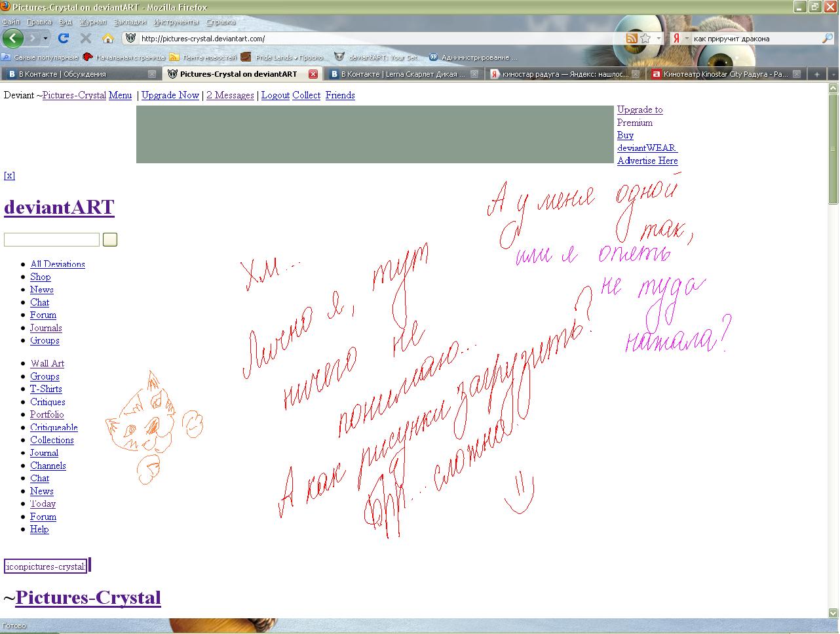Bookmark this page with the star icon
Screen dimensions: 840x634
(x=645, y=39)
